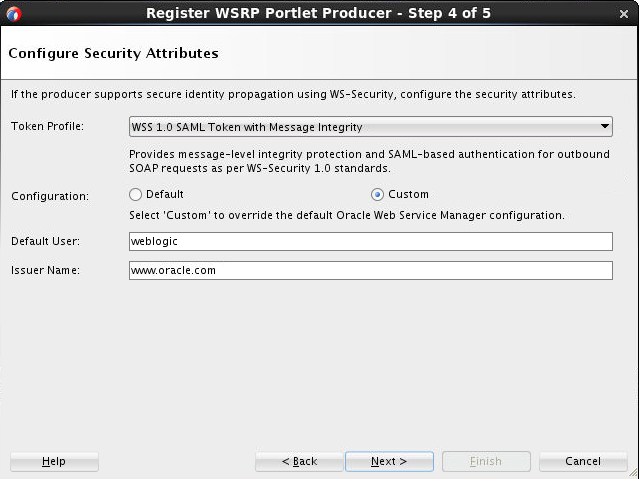
Task: Click the Issuer Name text field
Action: coord(370,270)
